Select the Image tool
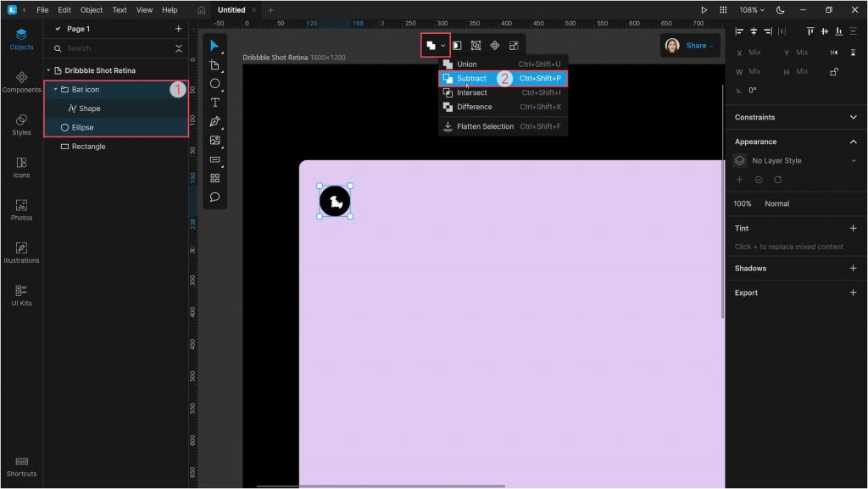The width and height of the screenshot is (868, 489). tap(214, 141)
